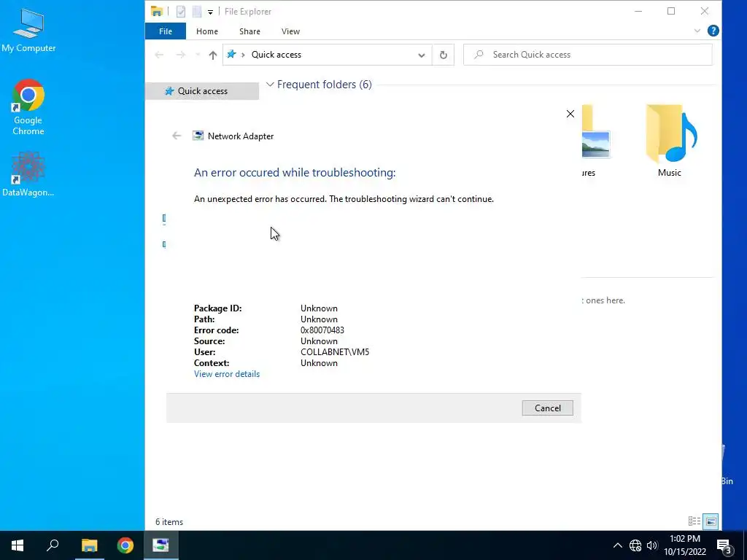Open the Music folder
Viewport: 747px width, 560px height.
point(670,141)
